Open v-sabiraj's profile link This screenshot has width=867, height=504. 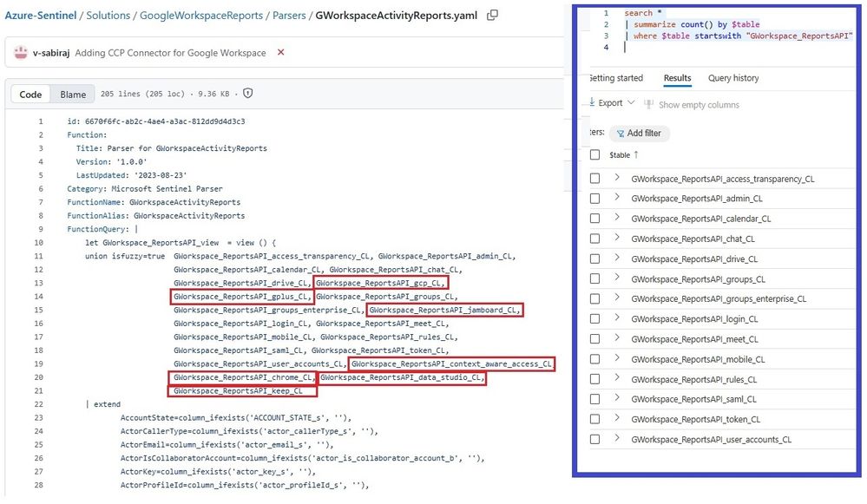click(x=51, y=53)
